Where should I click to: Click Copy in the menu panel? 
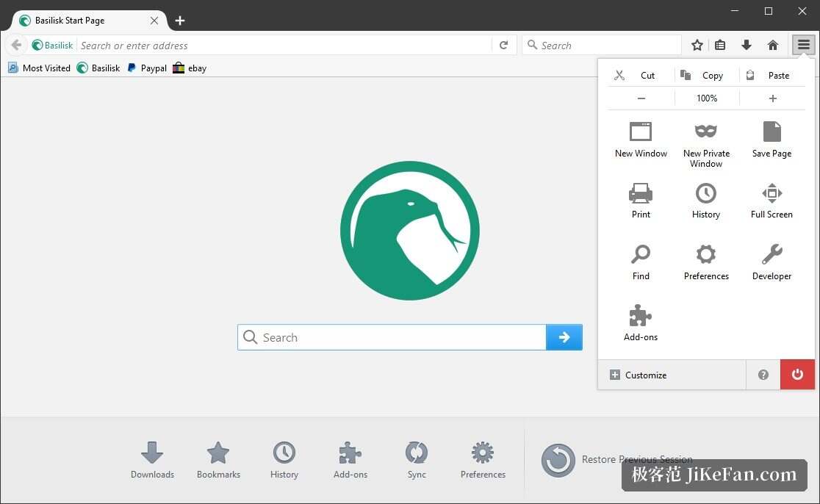tap(707, 75)
